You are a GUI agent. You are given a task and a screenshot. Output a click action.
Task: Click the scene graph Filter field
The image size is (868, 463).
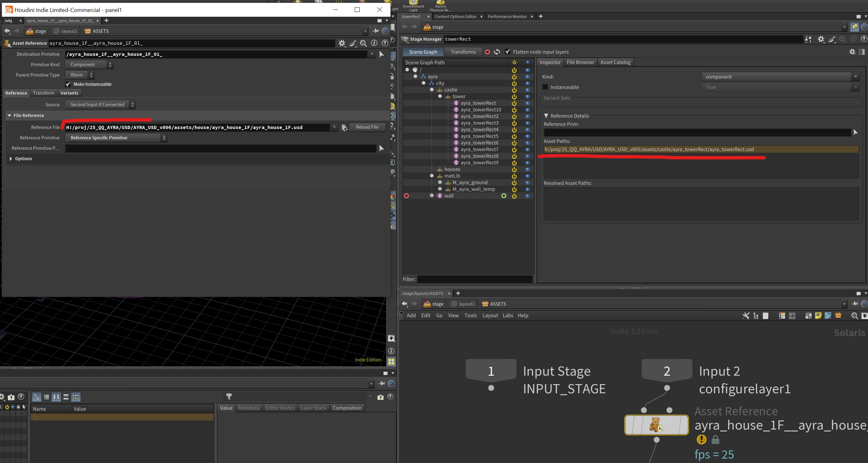[x=475, y=279]
